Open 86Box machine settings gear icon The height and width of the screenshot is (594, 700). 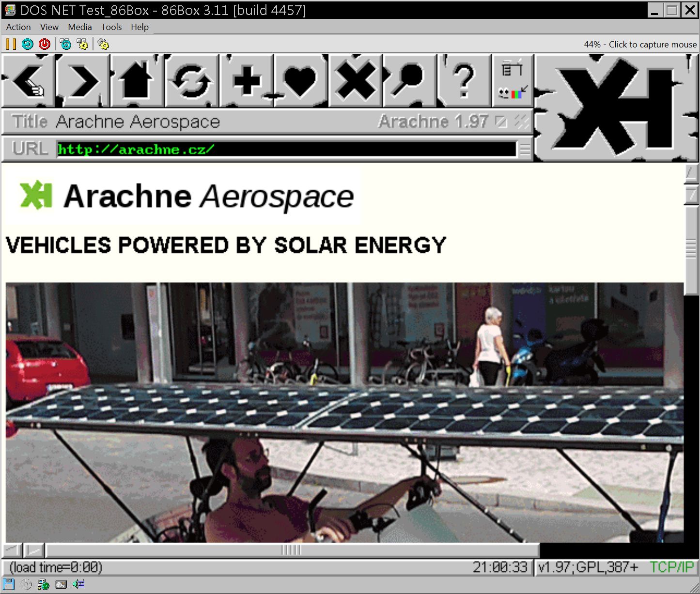point(103,44)
